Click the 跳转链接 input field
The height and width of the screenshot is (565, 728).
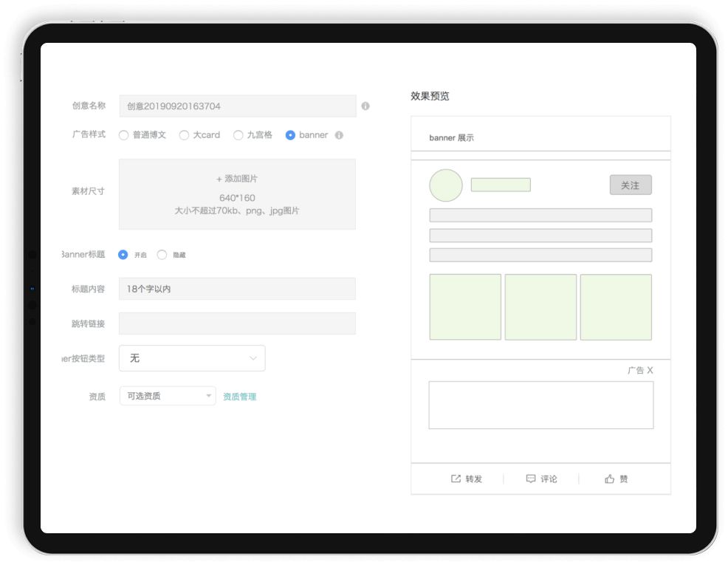[237, 323]
